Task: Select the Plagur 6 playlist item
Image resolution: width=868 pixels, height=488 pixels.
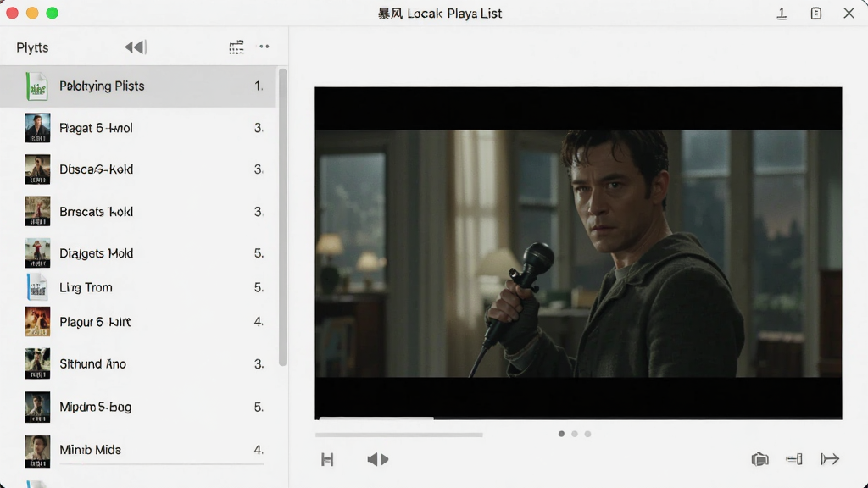Action: pyautogui.click(x=138, y=321)
